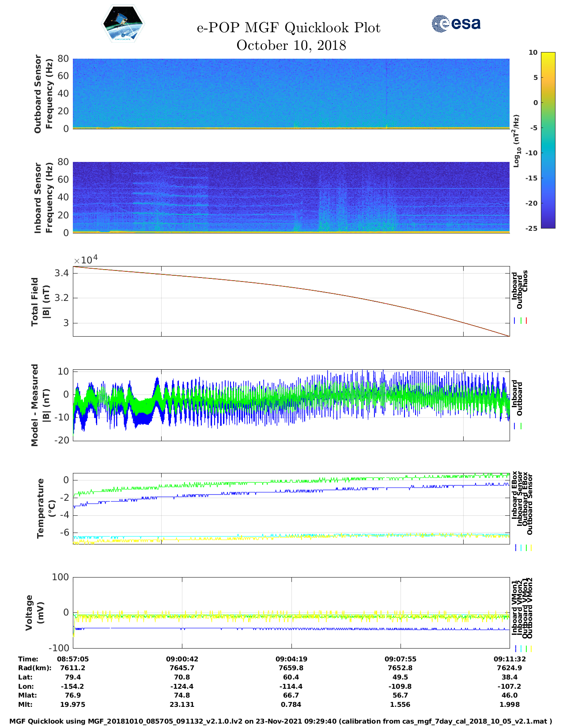
Task: Click the yellow legend marker of Temperature plot
Action: click(531, 548)
